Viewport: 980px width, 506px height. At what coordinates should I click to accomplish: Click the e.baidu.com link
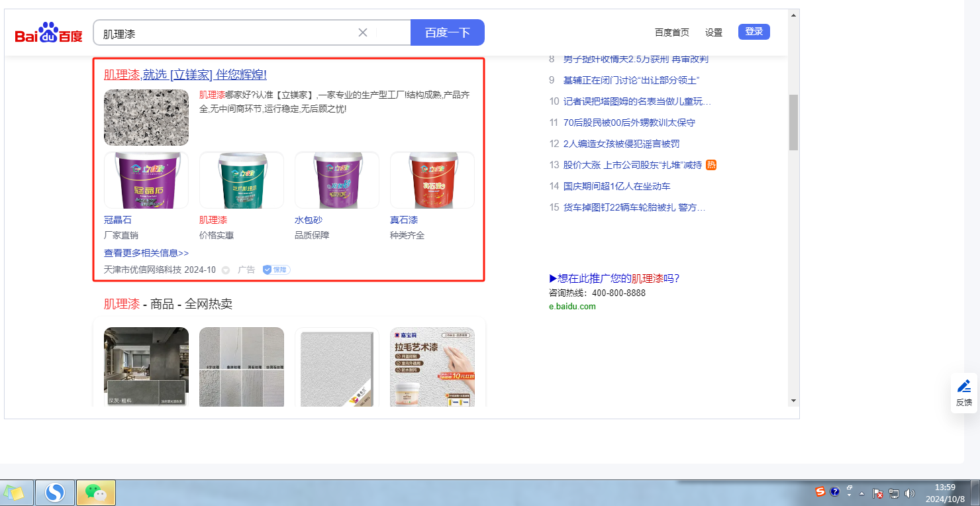pos(572,306)
